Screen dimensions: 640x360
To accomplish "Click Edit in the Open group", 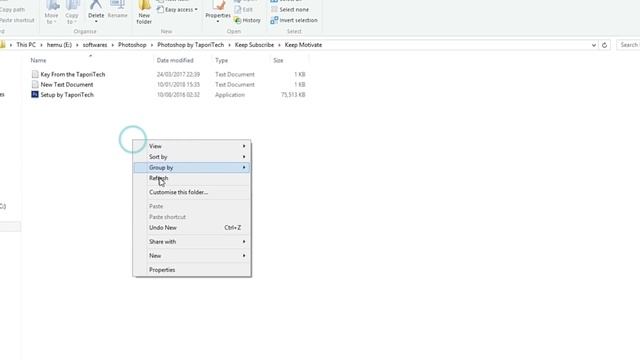I will coord(243,9).
